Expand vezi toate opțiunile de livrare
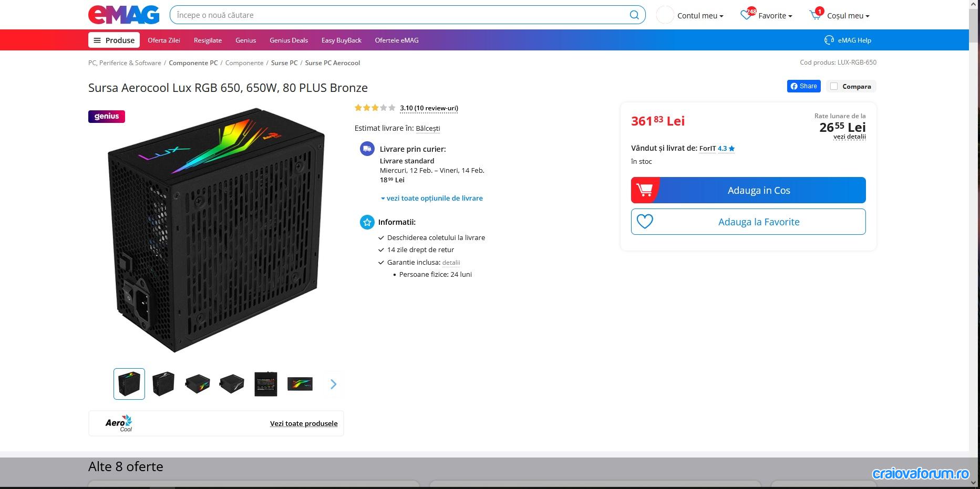The width and height of the screenshot is (980, 489). click(431, 198)
